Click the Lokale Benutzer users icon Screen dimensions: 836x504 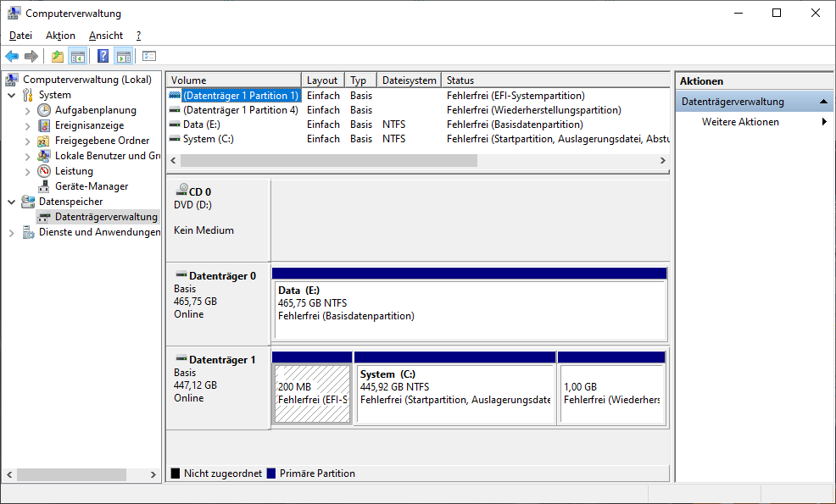44,156
